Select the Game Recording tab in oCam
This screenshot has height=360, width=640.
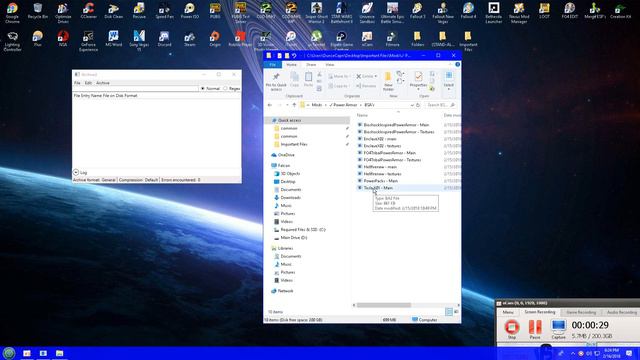pos(581,312)
